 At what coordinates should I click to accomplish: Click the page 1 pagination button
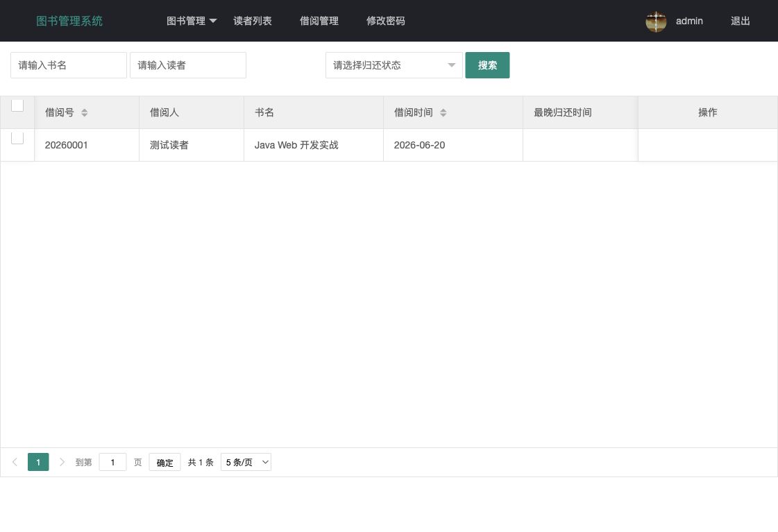click(x=38, y=462)
